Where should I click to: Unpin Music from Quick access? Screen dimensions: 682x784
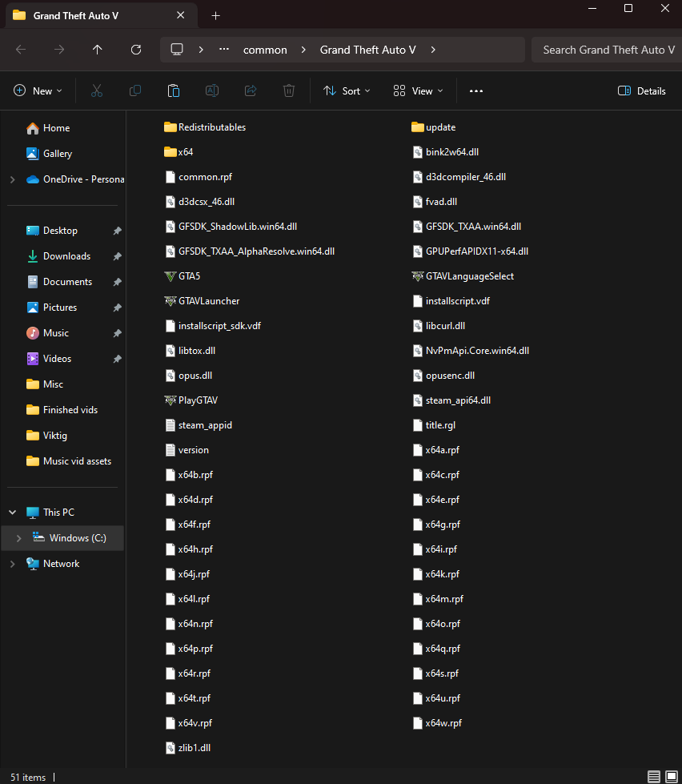[x=118, y=333]
